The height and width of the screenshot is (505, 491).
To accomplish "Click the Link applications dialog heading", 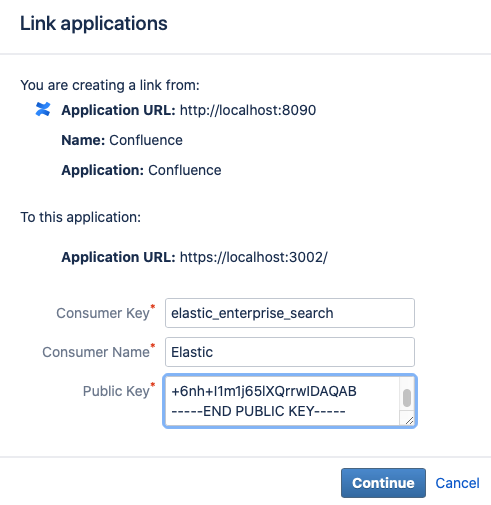I will (x=94, y=23).
